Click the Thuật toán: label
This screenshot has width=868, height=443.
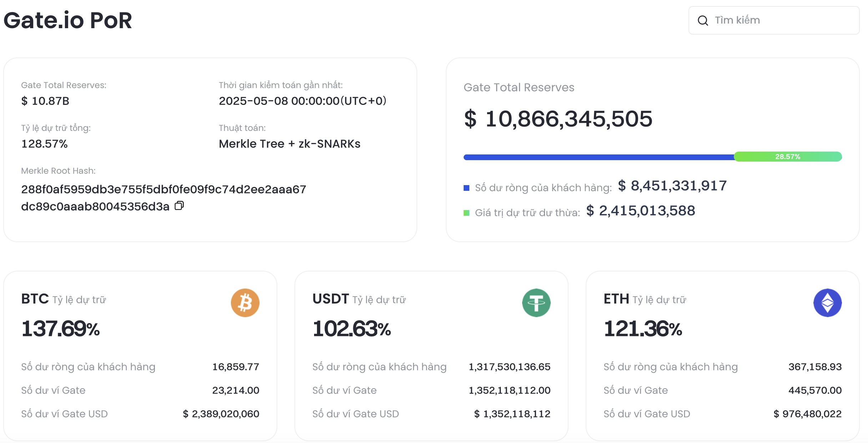pyautogui.click(x=242, y=128)
